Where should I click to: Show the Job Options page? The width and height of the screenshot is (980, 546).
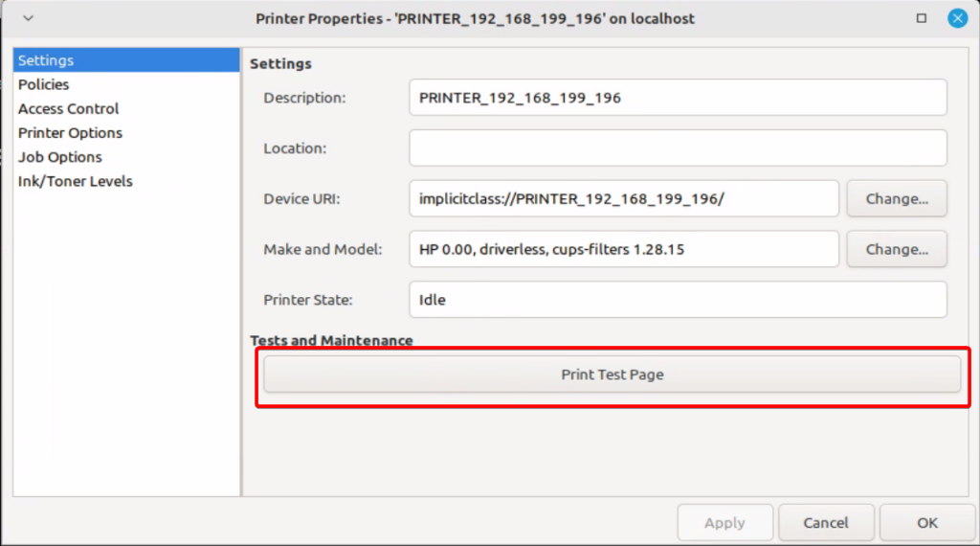click(x=60, y=157)
